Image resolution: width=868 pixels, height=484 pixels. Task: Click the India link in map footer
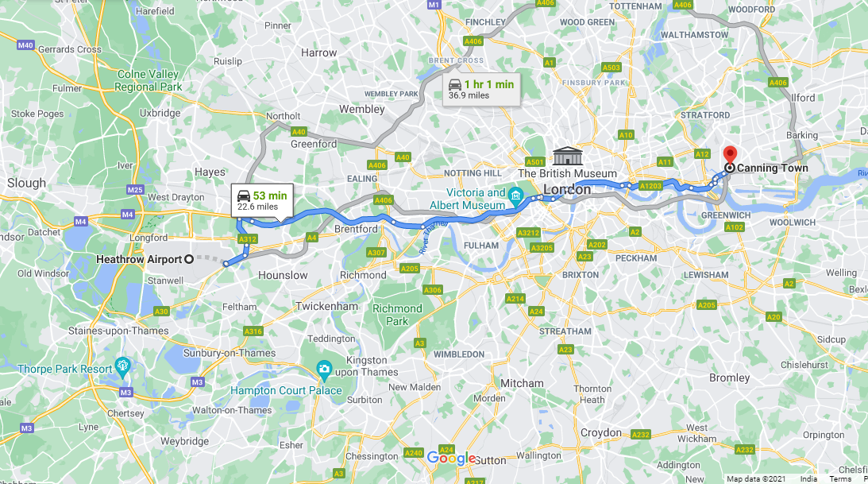point(808,479)
